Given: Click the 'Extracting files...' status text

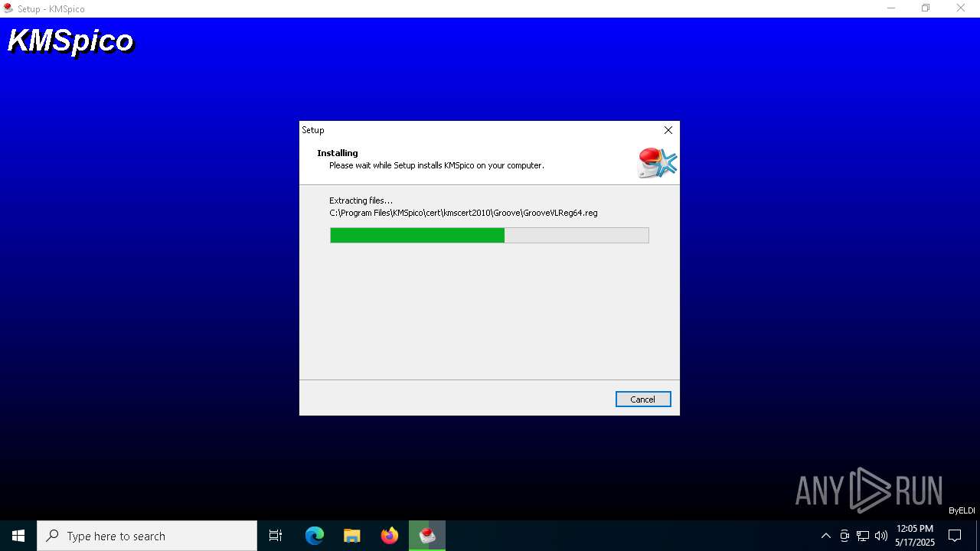Looking at the screenshot, I should [x=361, y=201].
